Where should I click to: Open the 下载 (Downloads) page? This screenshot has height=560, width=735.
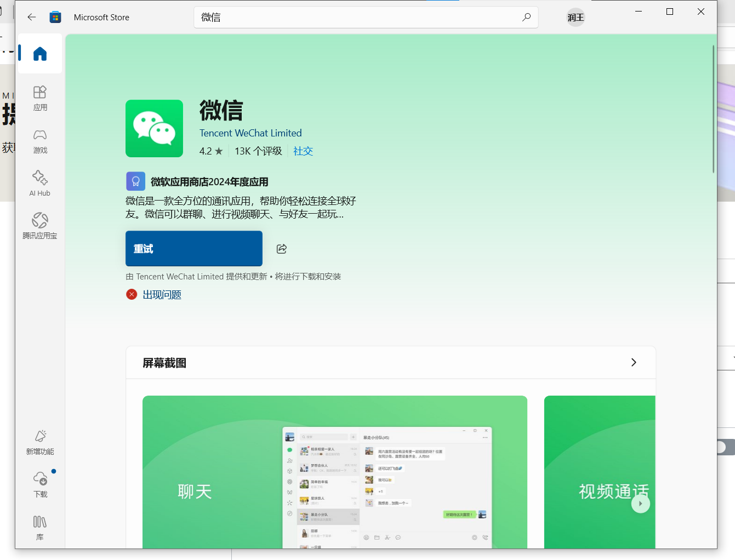tap(40, 485)
